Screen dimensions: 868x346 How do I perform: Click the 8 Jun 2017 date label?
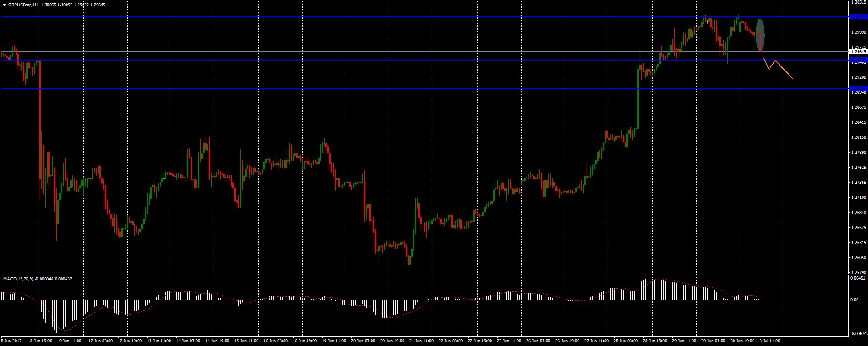pyautogui.click(x=11, y=341)
